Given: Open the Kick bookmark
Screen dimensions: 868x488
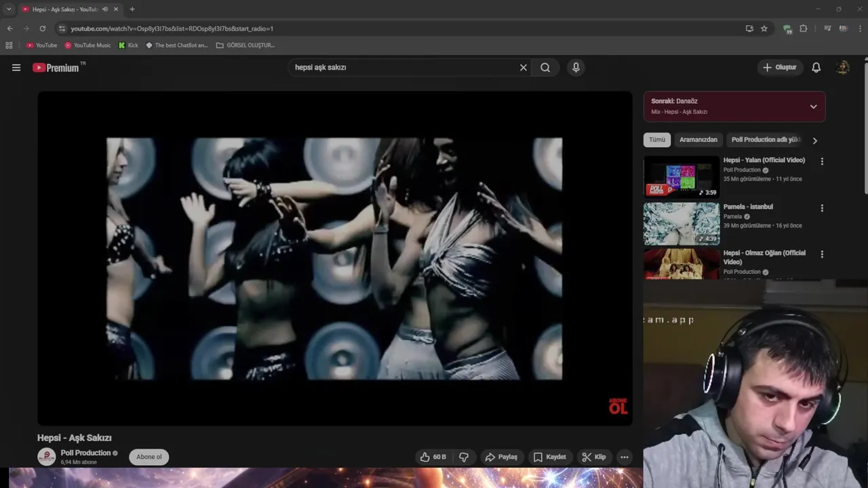Looking at the screenshot, I should point(128,45).
